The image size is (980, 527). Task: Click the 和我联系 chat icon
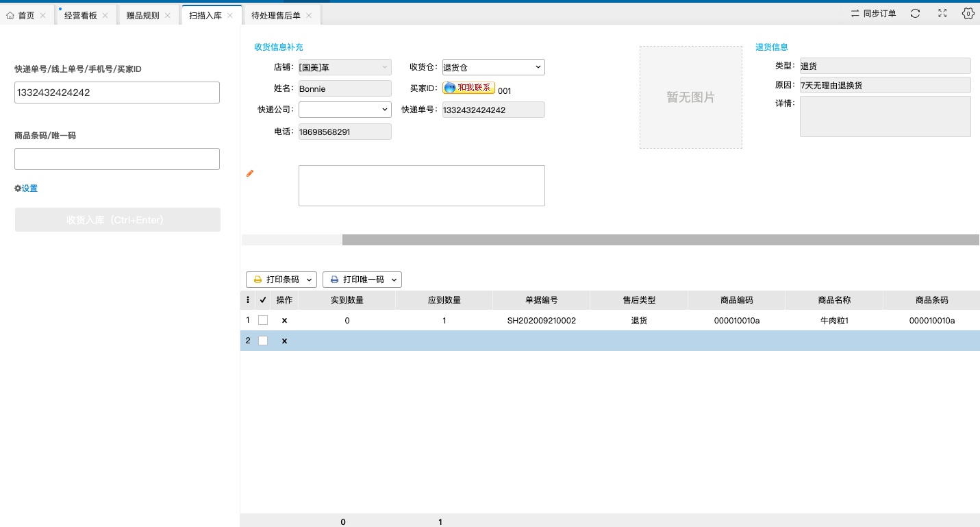point(449,88)
